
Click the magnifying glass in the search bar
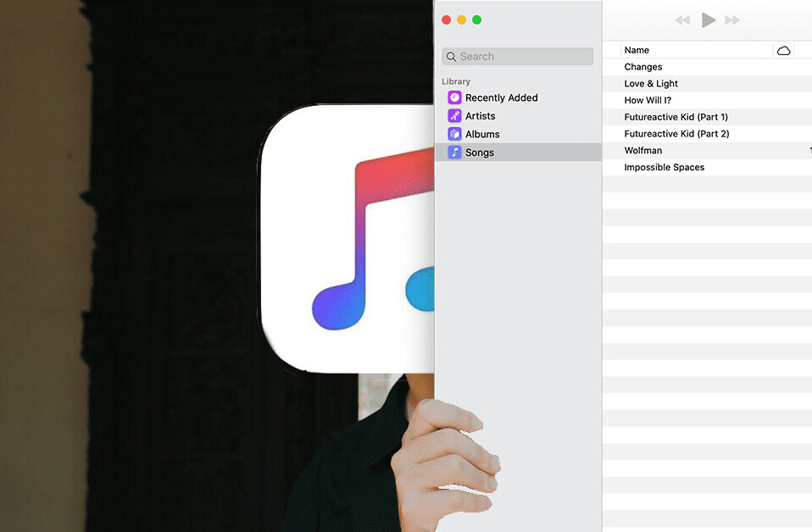click(x=451, y=57)
